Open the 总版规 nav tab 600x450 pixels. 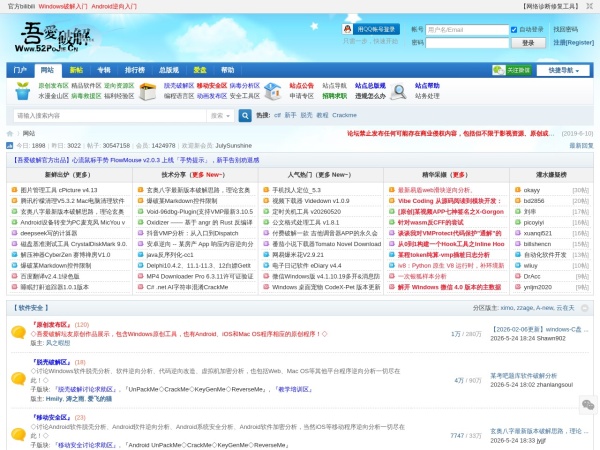pos(169,70)
